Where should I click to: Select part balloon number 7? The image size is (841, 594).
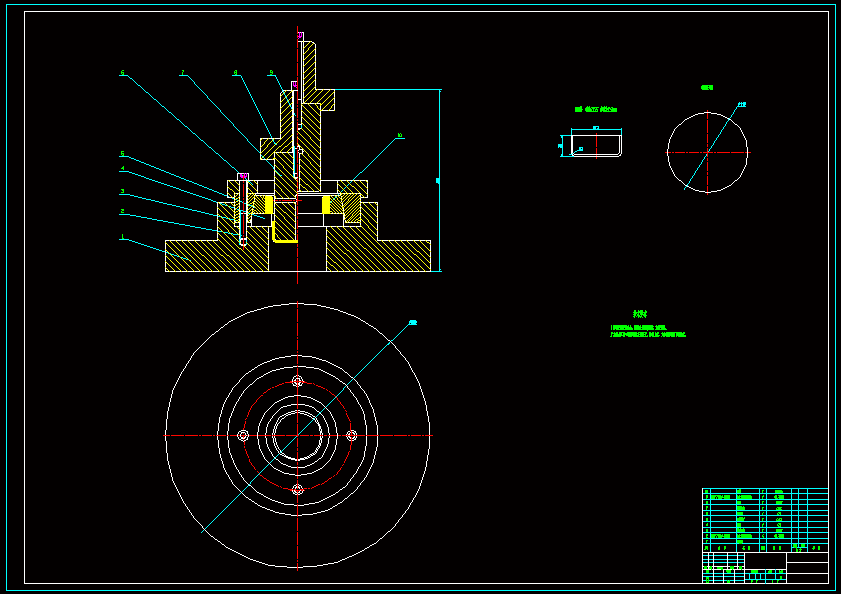182,72
